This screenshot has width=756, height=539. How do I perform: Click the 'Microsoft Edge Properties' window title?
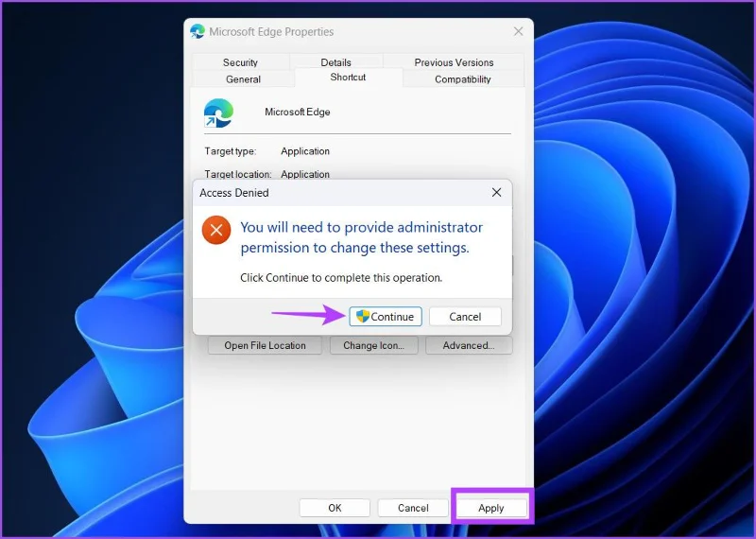[271, 32]
